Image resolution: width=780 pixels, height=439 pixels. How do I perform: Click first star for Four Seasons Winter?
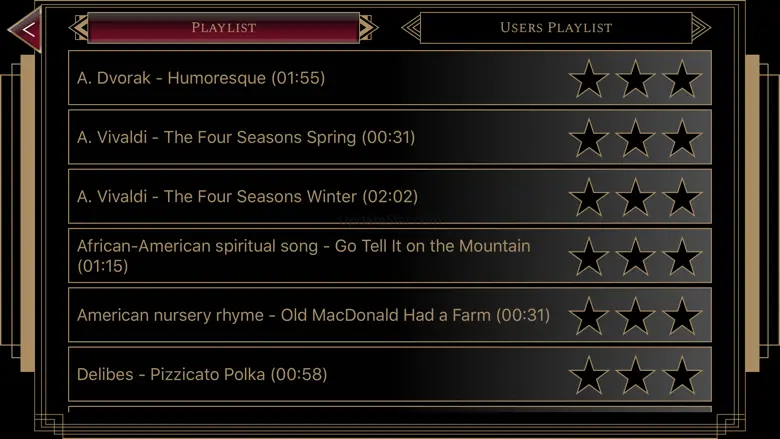tap(588, 197)
